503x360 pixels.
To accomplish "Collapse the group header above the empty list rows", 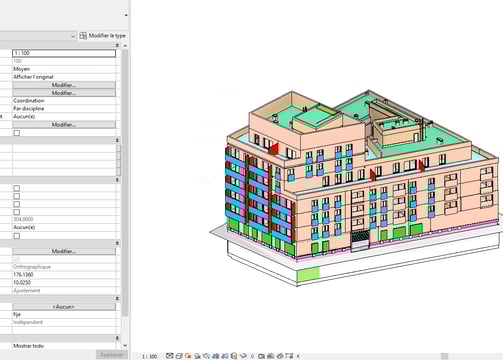I will pyautogui.click(x=117, y=140).
